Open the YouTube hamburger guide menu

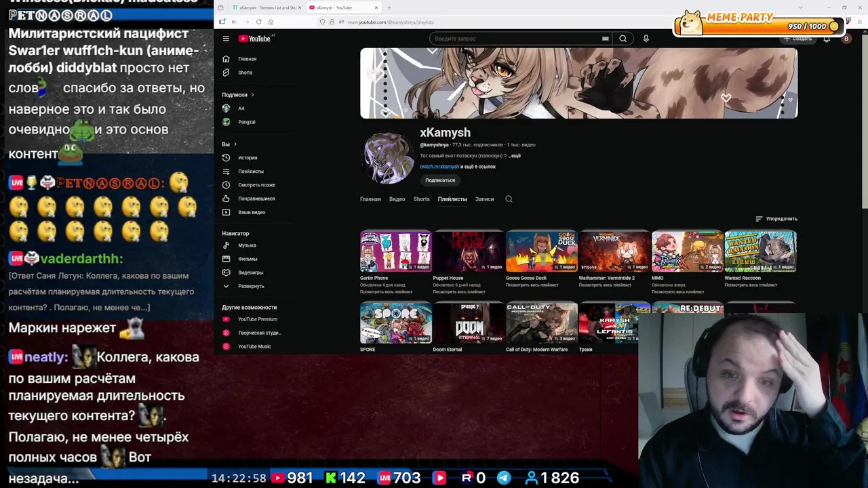226,39
